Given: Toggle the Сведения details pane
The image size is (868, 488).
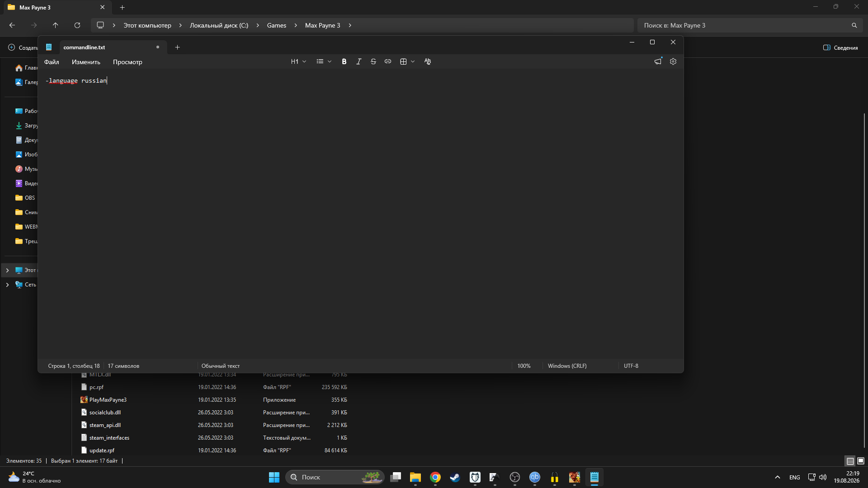Looking at the screenshot, I should (840, 47).
